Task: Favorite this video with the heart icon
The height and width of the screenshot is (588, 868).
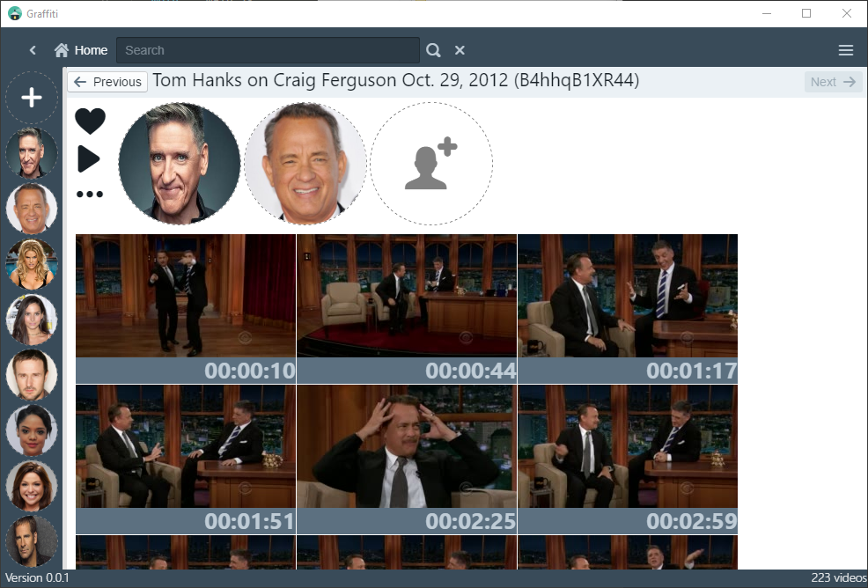Action: [90, 121]
